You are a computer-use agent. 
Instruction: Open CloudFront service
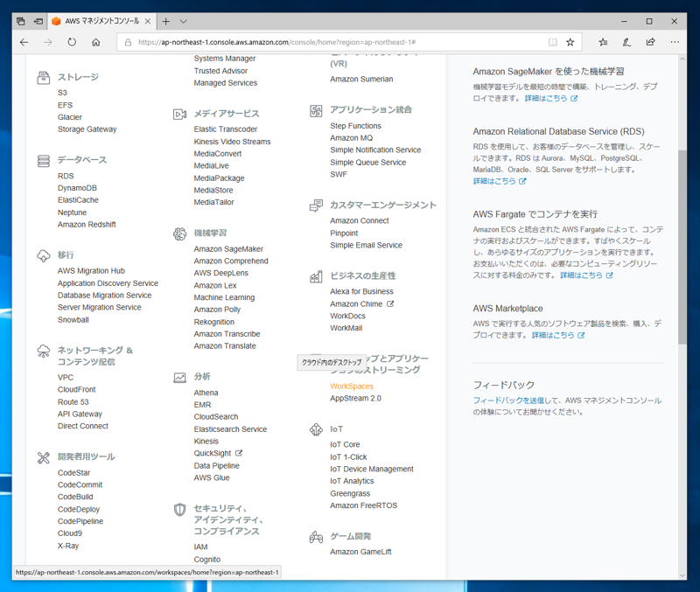pos(77,389)
